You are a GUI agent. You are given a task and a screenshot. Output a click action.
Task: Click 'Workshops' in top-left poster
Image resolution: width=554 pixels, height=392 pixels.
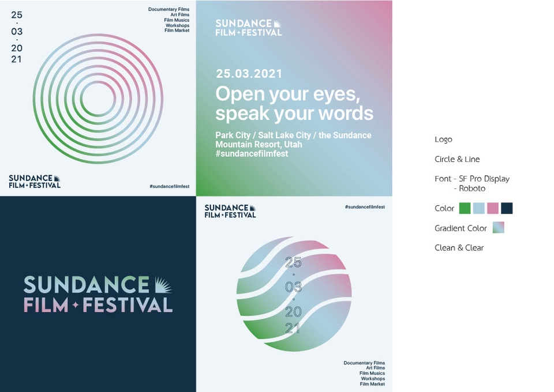coord(177,25)
